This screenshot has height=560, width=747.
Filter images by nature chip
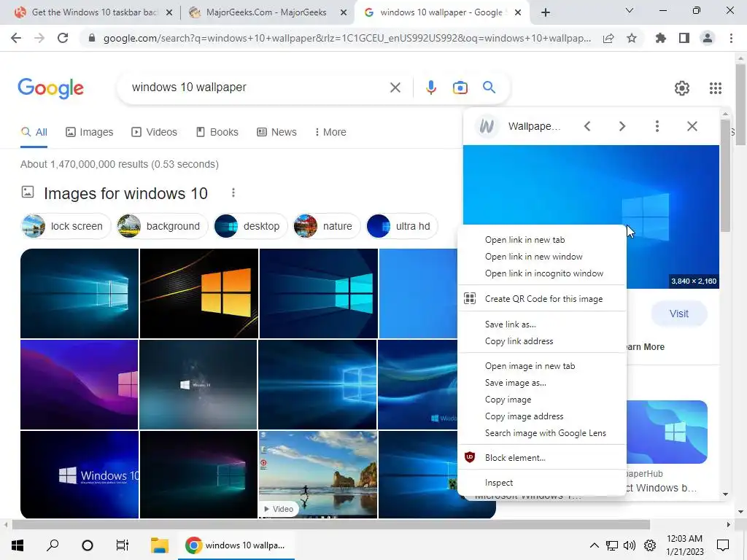[327, 226]
